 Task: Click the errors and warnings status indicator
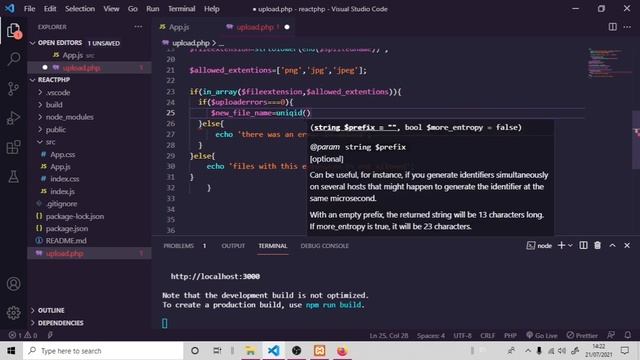point(23,335)
